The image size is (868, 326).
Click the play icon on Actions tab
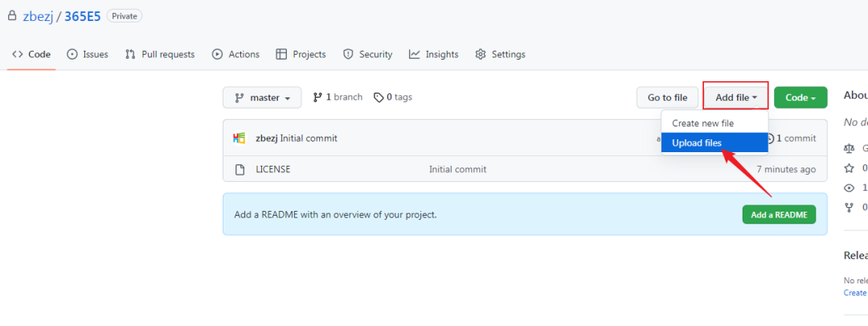tap(218, 55)
